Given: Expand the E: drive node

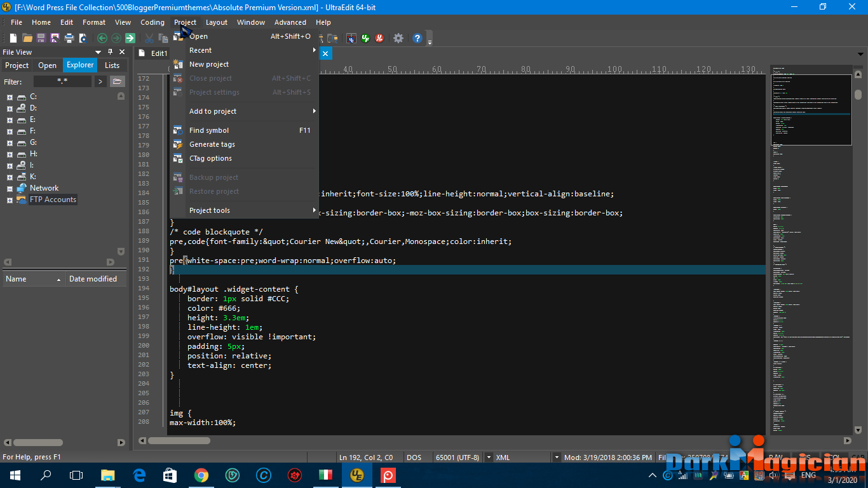Looking at the screenshot, I should point(10,119).
